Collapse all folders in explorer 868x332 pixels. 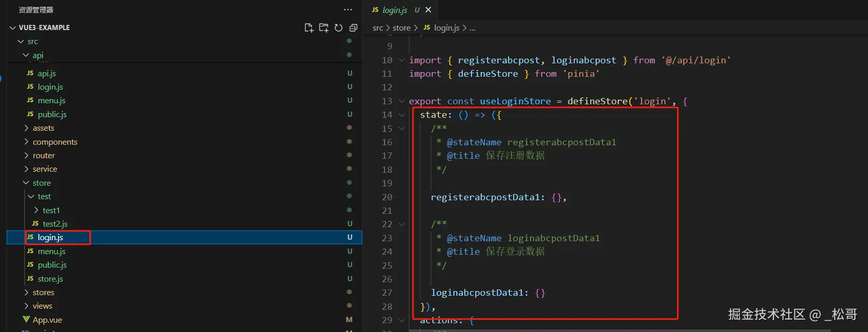pos(353,28)
